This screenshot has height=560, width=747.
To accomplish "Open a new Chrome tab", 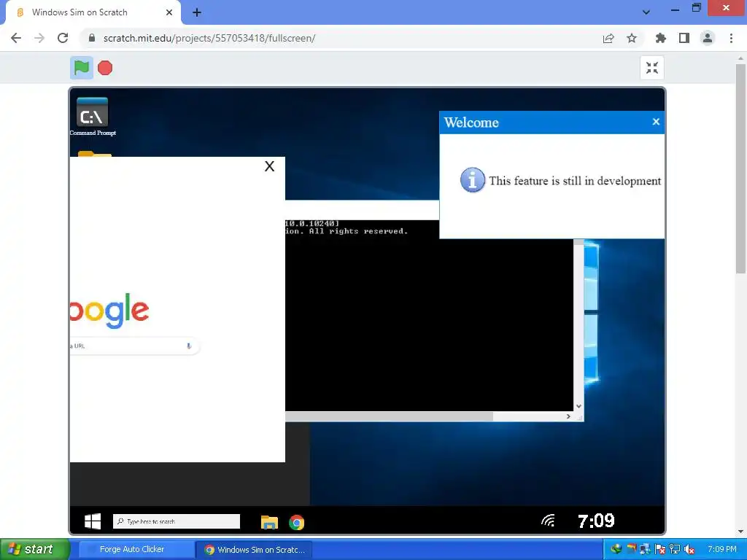I will point(197,12).
